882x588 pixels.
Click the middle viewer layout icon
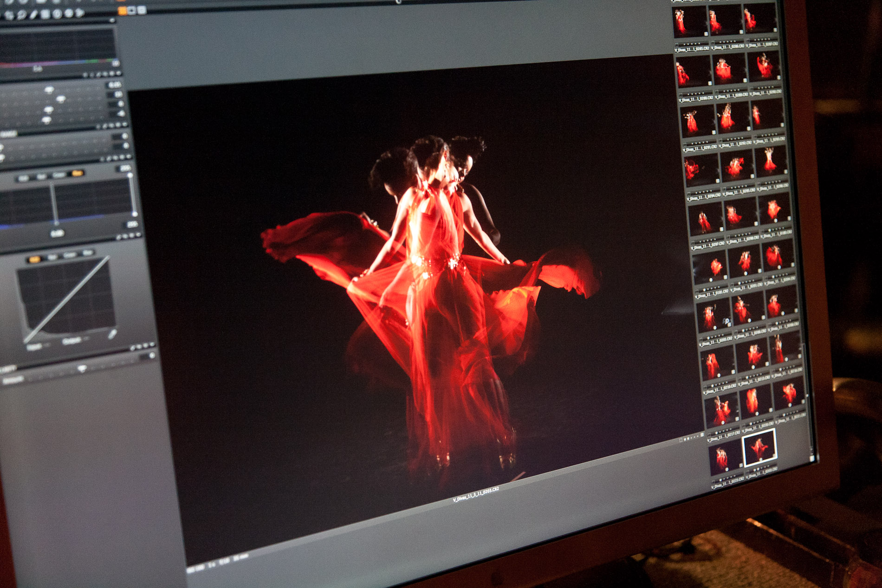tap(132, 10)
